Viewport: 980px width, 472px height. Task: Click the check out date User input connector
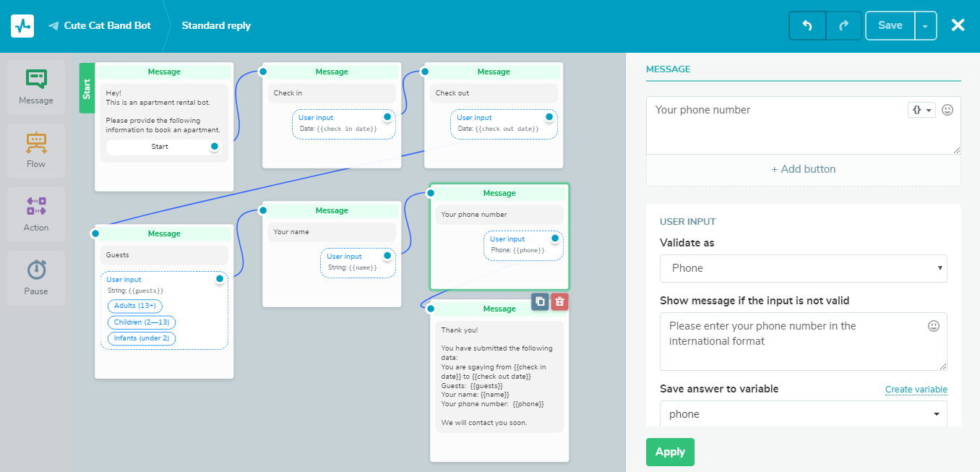click(549, 116)
